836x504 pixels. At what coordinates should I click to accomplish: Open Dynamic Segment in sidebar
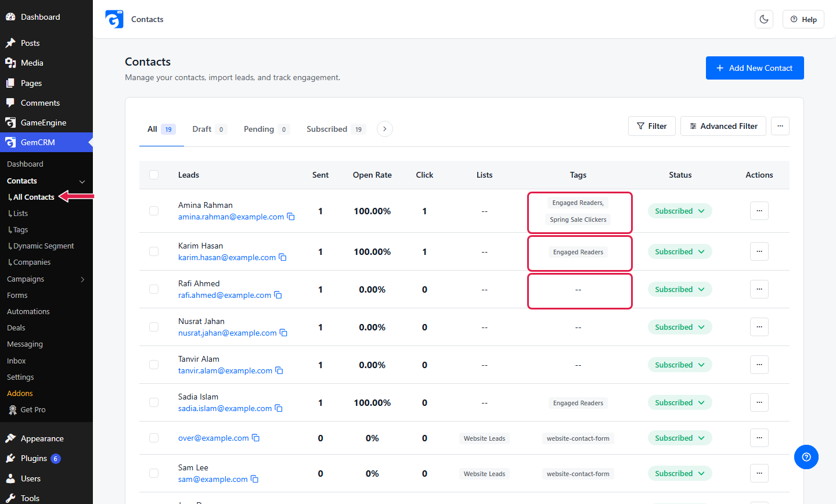(x=44, y=246)
